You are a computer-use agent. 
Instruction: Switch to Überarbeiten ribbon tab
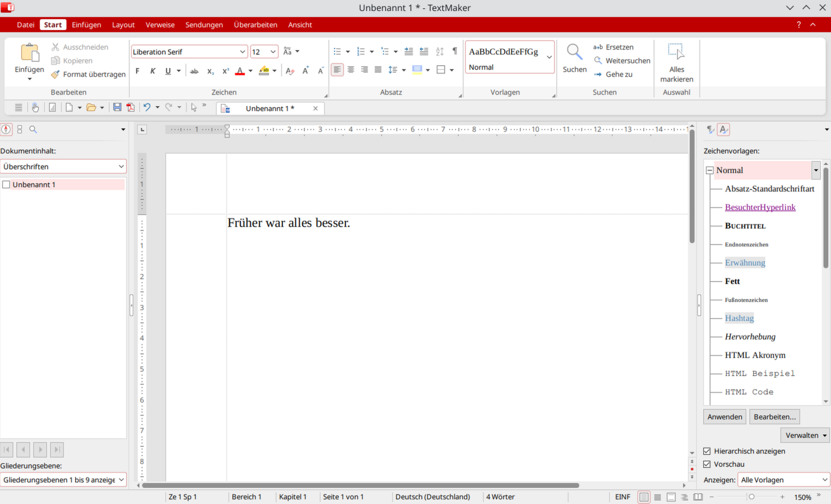tap(256, 25)
